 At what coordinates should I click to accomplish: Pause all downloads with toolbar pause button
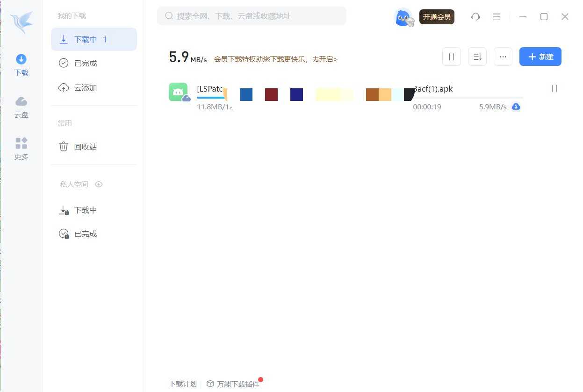tap(452, 57)
